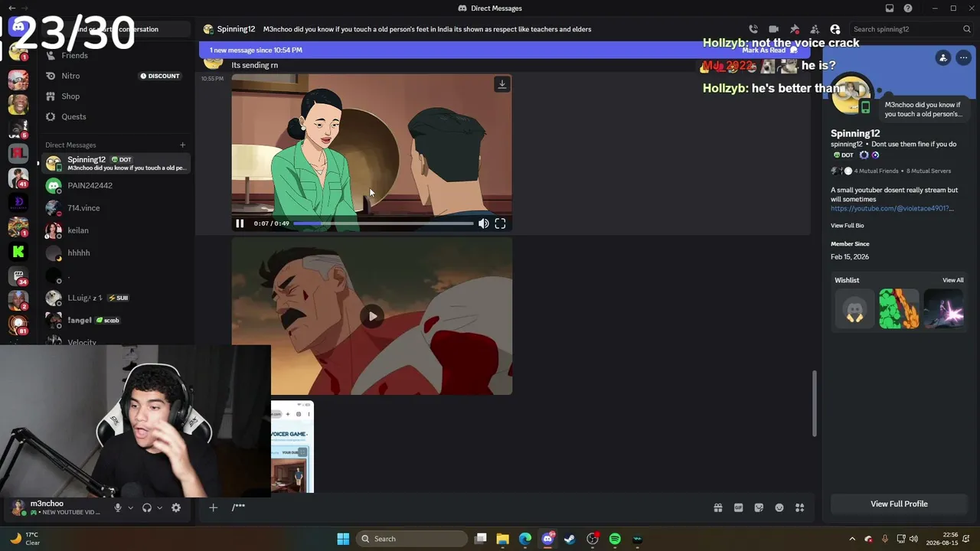The height and width of the screenshot is (551, 980).
Task: Open the YouTube link in the bio
Action: (x=892, y=208)
